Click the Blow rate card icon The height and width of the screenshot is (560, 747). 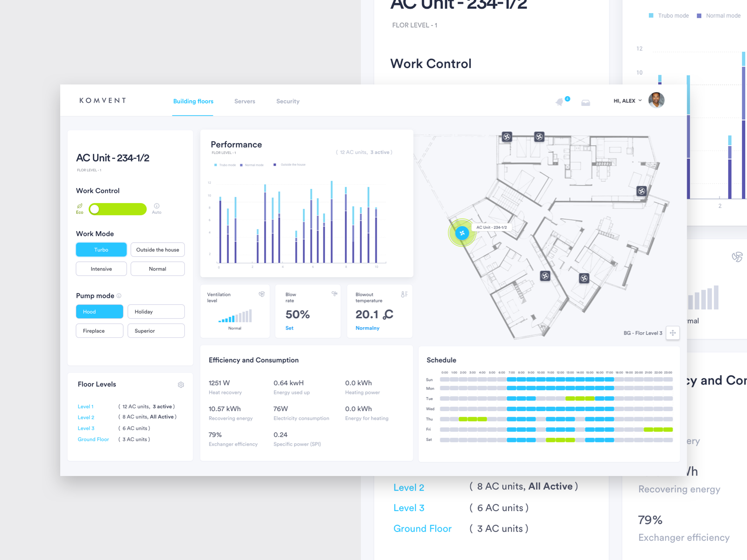tap(334, 294)
